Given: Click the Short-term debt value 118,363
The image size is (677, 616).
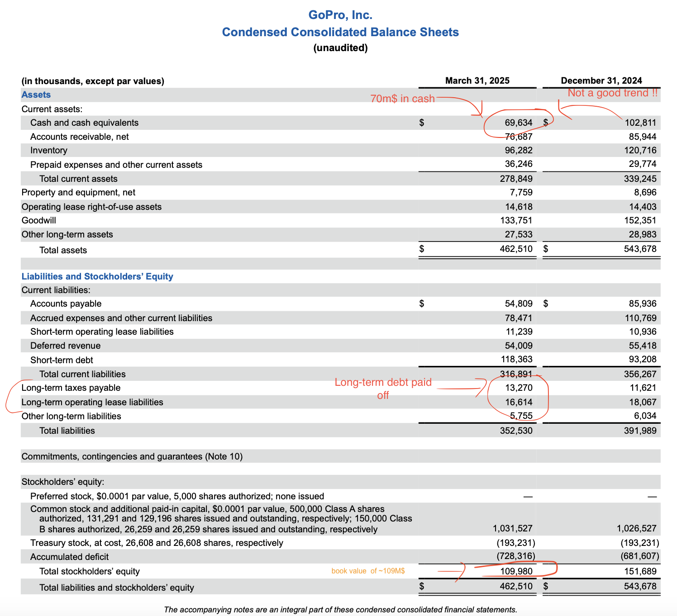Looking at the screenshot, I should [517, 359].
